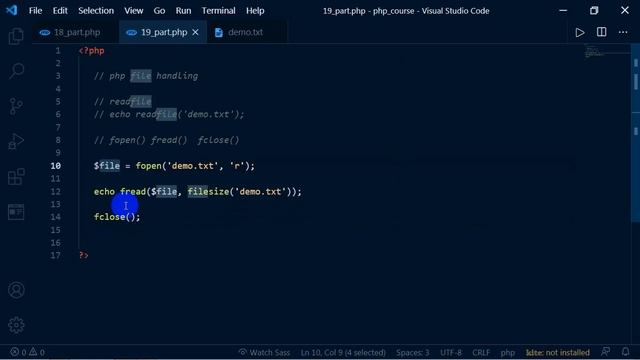Open the Terminal menu

coord(218,11)
